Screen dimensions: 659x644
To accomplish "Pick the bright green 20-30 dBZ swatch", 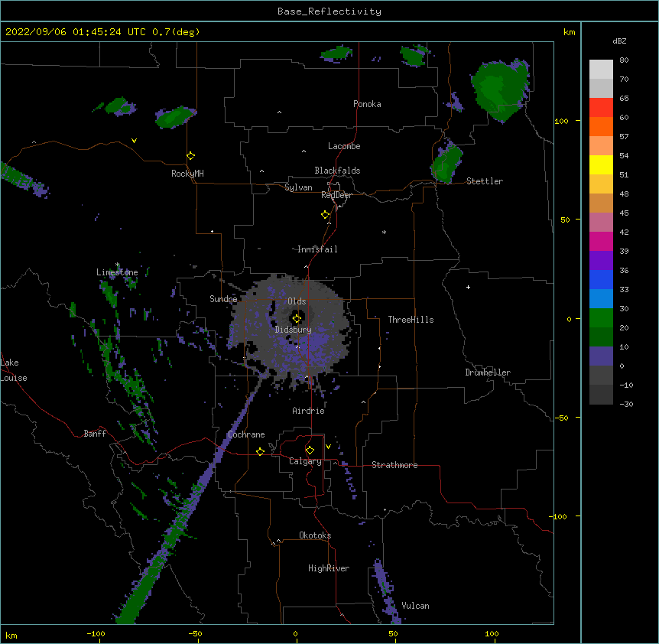I will click(601, 318).
